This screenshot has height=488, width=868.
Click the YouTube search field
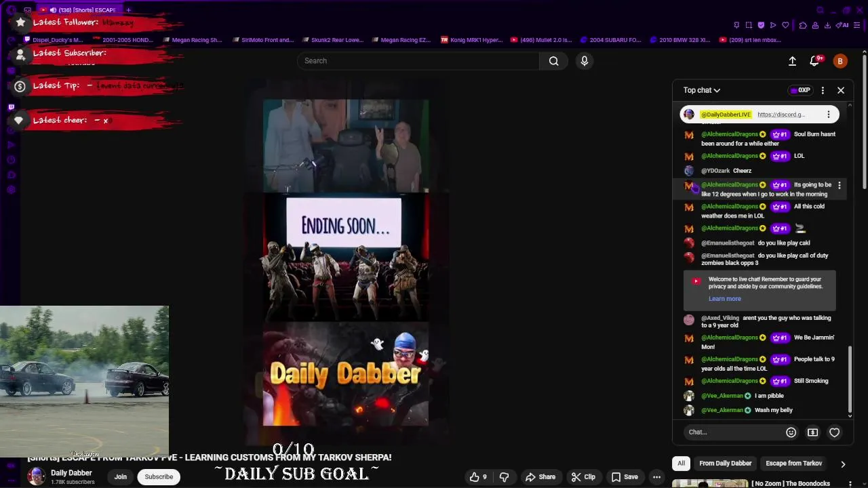coord(418,61)
